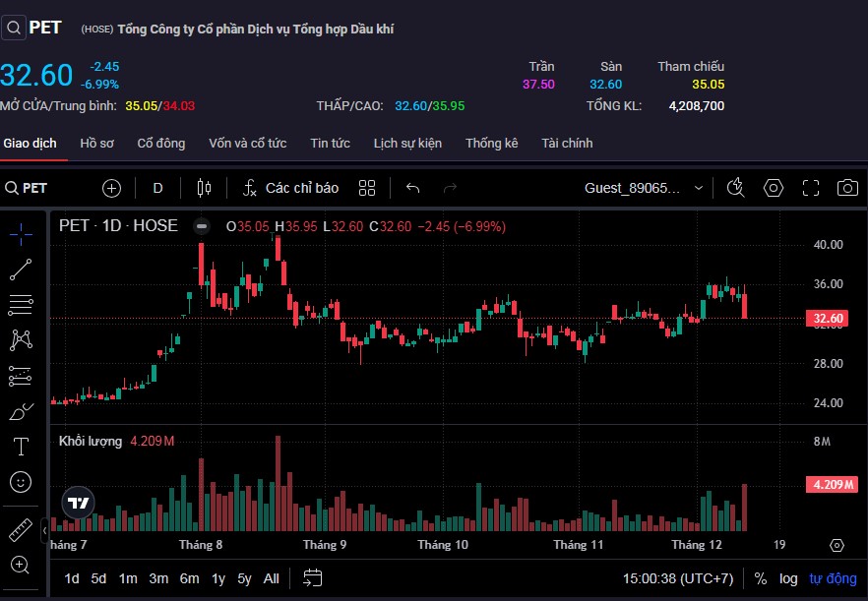Open the Guest_89065 layout dropdown

[x=645, y=188]
